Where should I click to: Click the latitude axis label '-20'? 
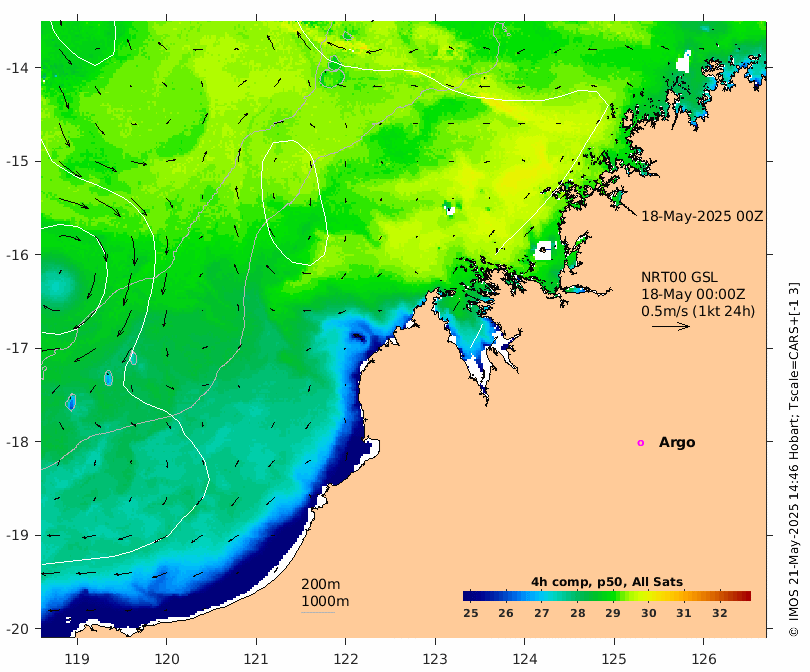click(17, 629)
